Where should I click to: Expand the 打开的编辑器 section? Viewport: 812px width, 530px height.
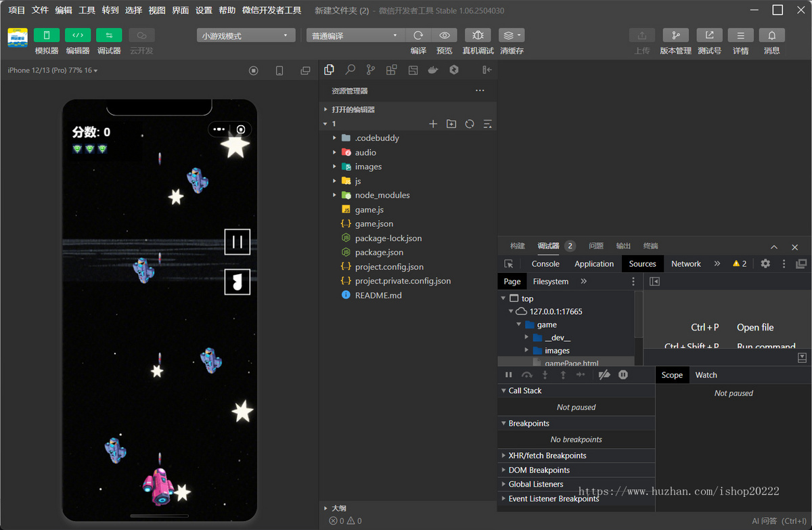coord(408,110)
